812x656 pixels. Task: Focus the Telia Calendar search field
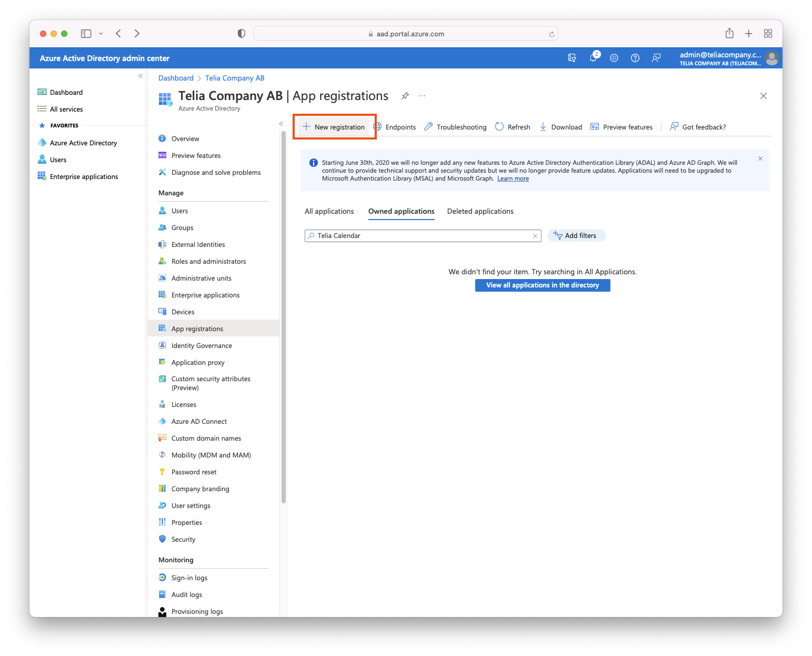423,236
